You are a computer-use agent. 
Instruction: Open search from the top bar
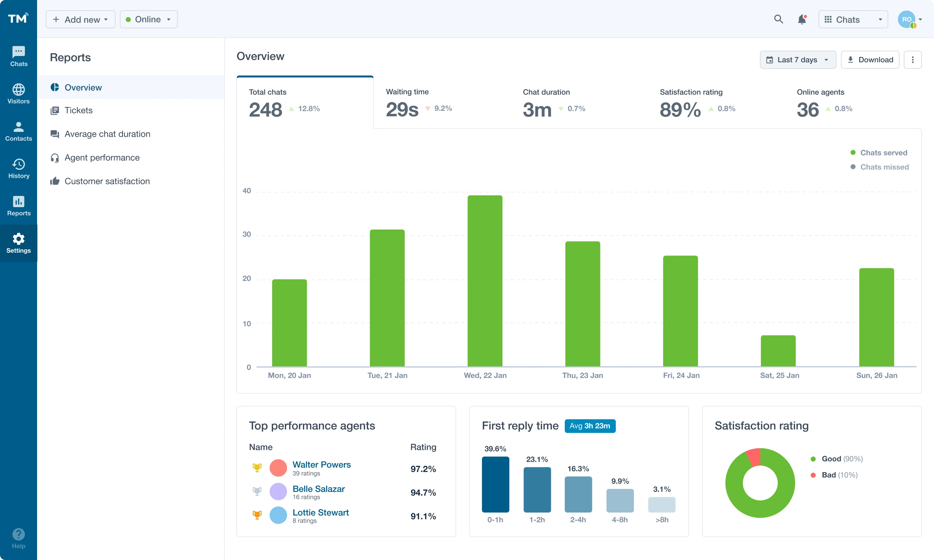coord(778,19)
